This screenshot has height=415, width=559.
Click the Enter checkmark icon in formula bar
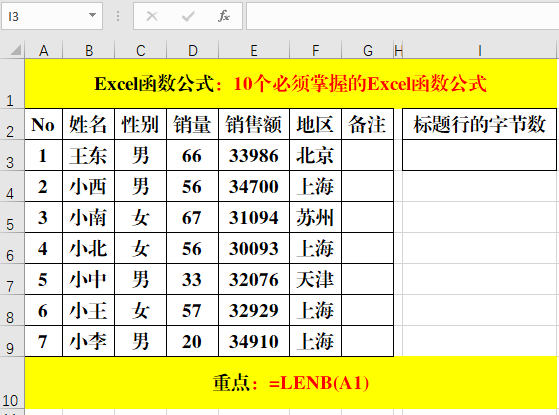click(188, 16)
